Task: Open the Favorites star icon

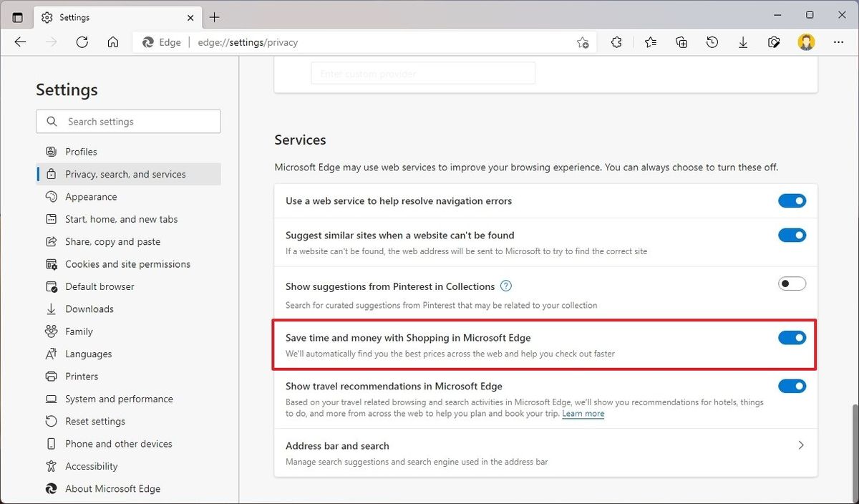Action: click(x=650, y=42)
